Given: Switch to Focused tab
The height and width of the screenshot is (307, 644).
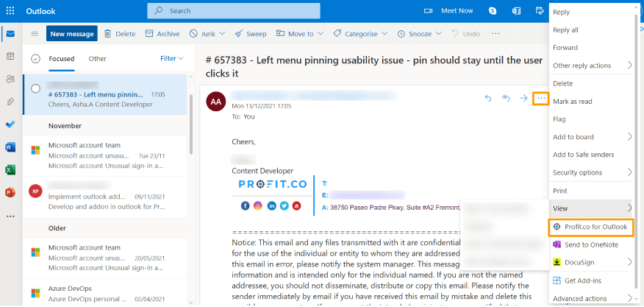Looking at the screenshot, I should click(62, 59).
